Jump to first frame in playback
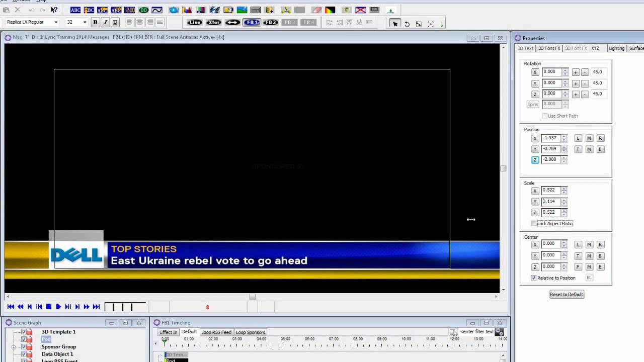 [11, 307]
